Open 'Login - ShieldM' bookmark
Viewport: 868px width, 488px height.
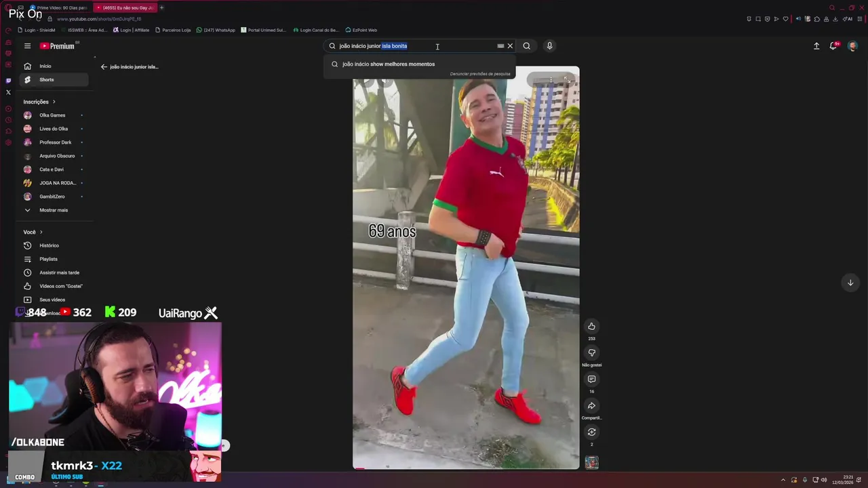[37, 30]
